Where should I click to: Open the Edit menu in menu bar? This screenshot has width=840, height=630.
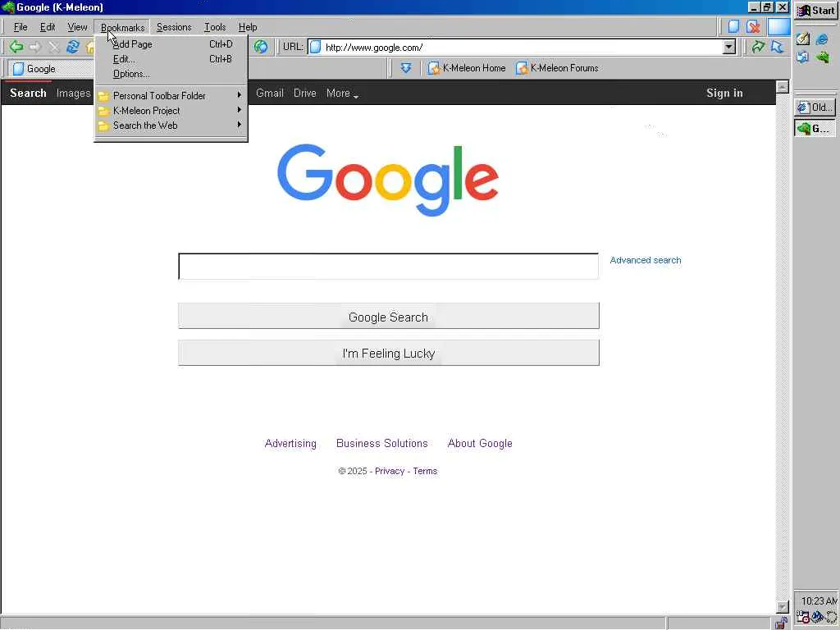(47, 27)
